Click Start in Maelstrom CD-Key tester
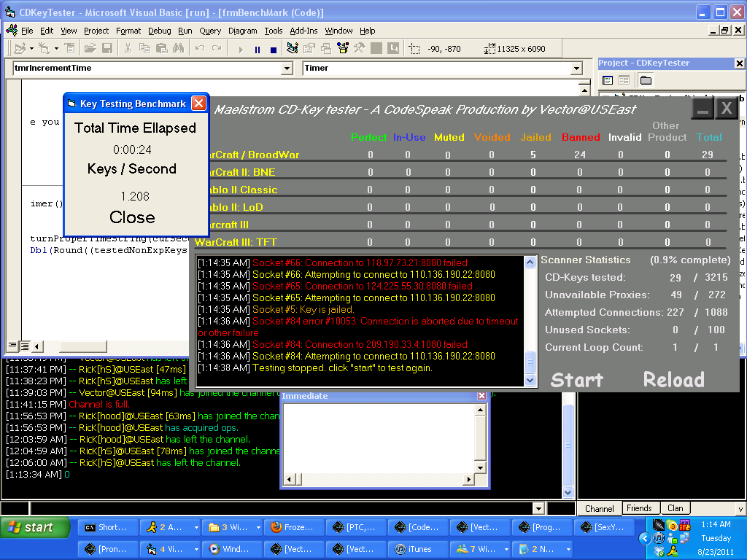Screen dimensions: 747x560 click(x=577, y=380)
